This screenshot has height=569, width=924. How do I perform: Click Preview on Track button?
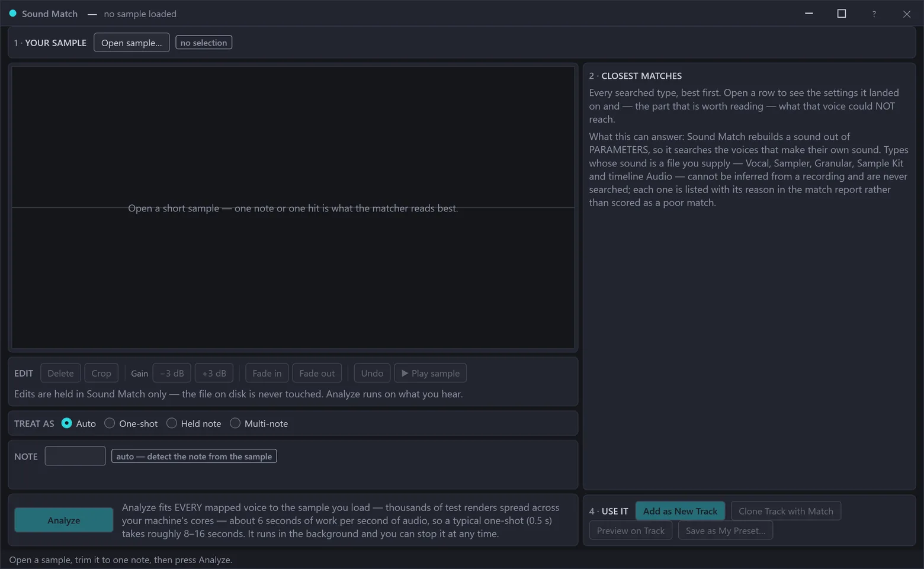coord(631,531)
